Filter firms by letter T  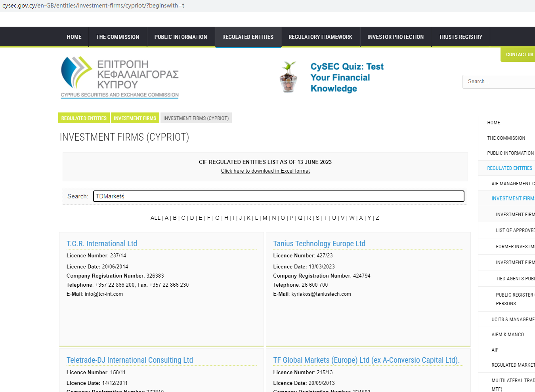326,218
